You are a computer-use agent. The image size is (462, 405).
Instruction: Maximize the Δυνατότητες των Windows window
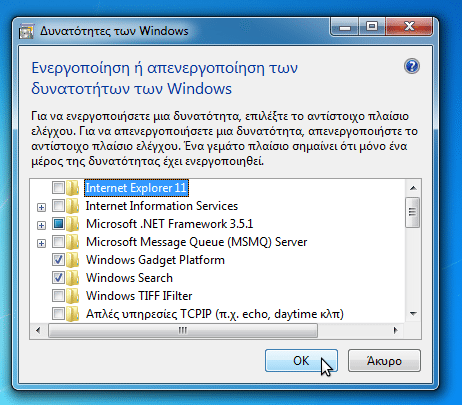(x=372, y=27)
